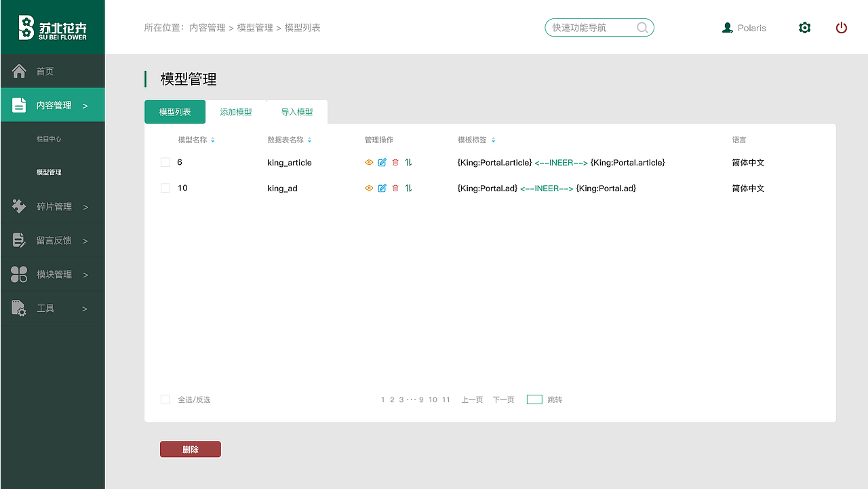Log out using the power icon

(x=842, y=28)
